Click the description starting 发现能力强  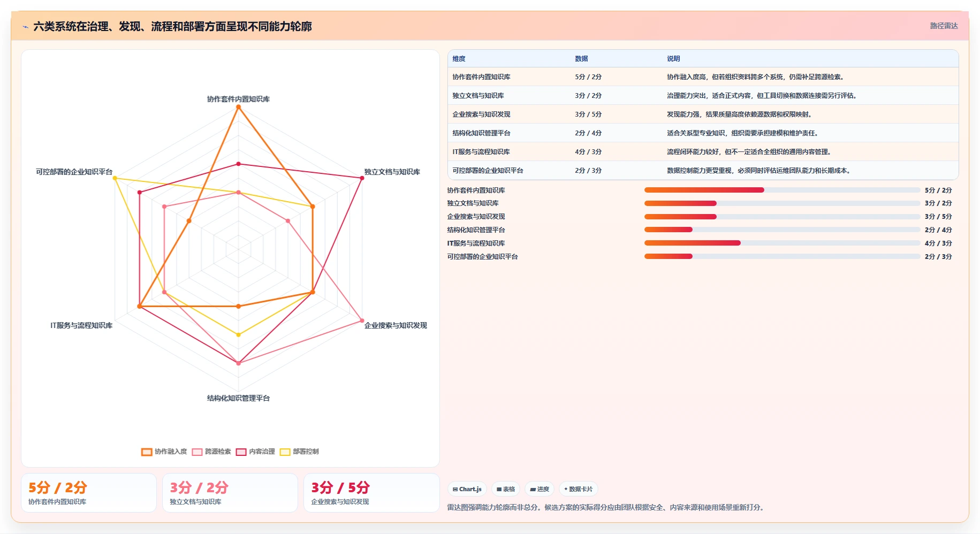[740, 115]
